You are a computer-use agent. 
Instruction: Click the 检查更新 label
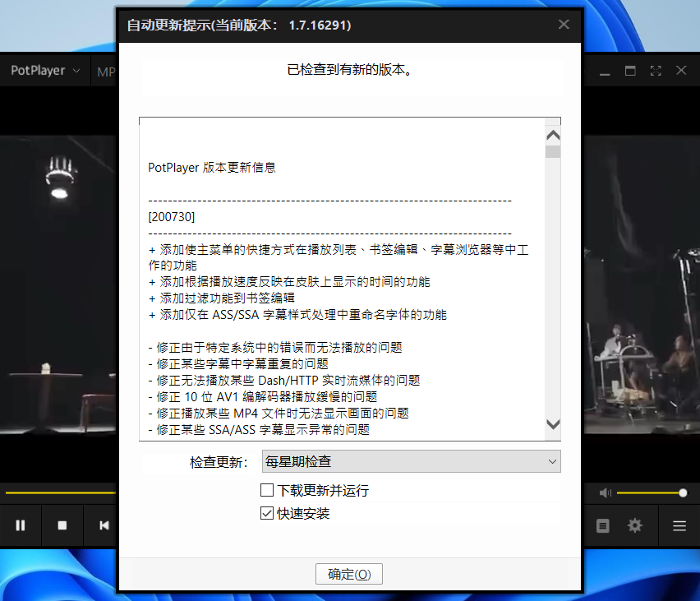point(219,462)
